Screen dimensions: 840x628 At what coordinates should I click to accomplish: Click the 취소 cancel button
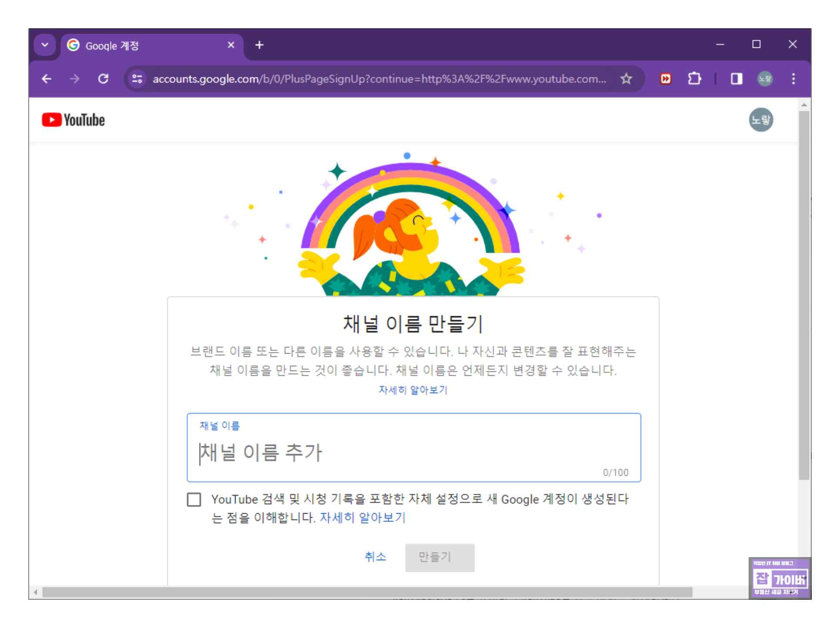[375, 557]
